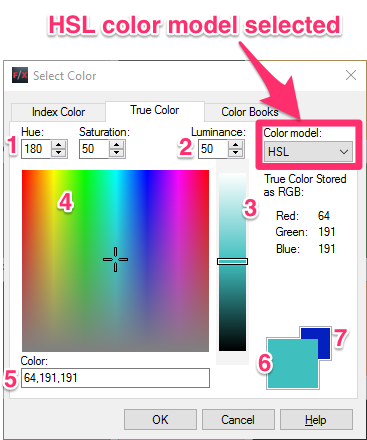This screenshot has width=367, height=440.
Task: Increase Hue with the up arrow
Action: point(59,145)
